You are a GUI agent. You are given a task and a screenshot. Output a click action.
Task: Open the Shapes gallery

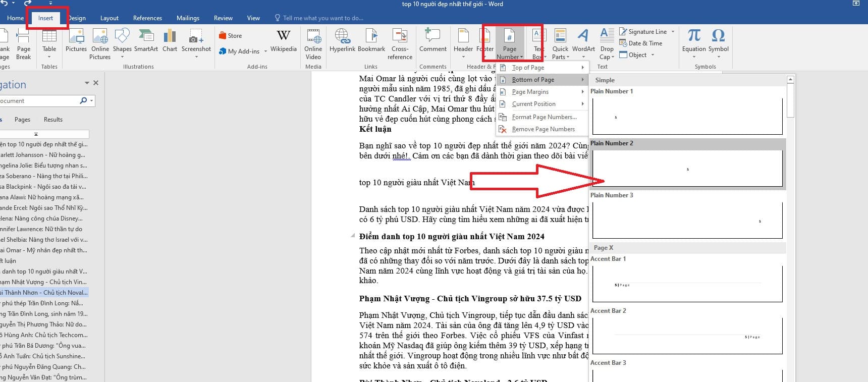[x=122, y=43]
